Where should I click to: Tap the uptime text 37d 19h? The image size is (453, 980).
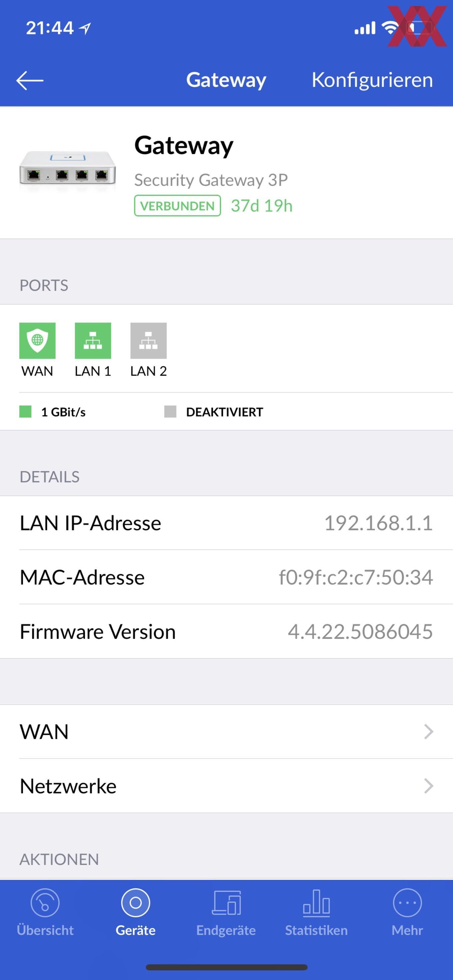(x=261, y=206)
